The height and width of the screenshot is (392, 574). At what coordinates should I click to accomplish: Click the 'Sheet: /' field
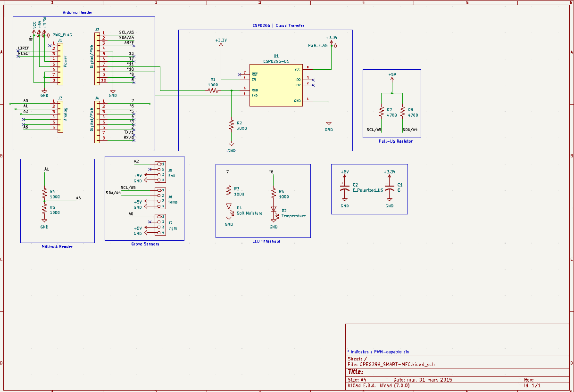(x=357, y=359)
